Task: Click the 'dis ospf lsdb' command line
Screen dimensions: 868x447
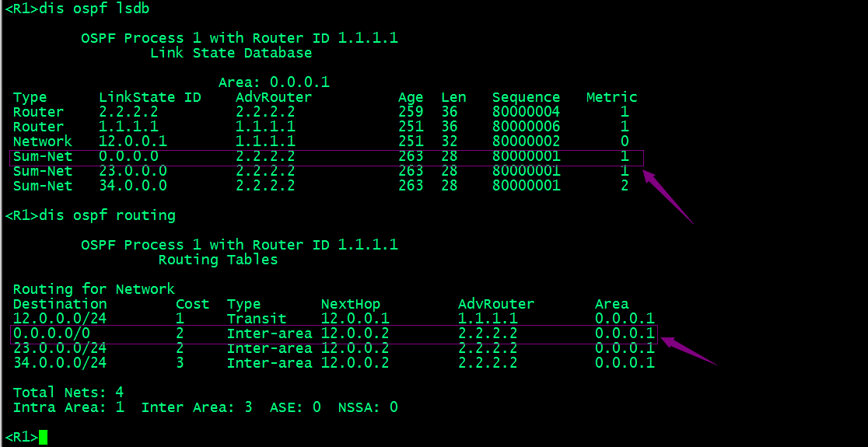Action: point(77,9)
